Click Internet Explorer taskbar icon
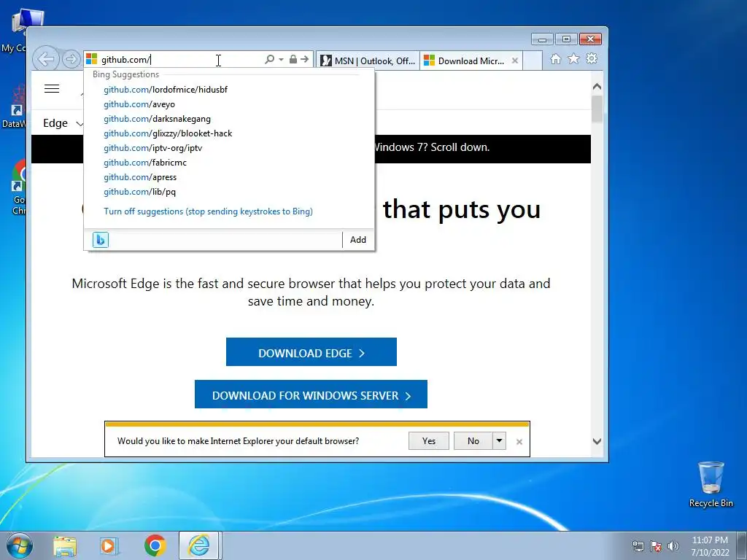 click(x=199, y=545)
